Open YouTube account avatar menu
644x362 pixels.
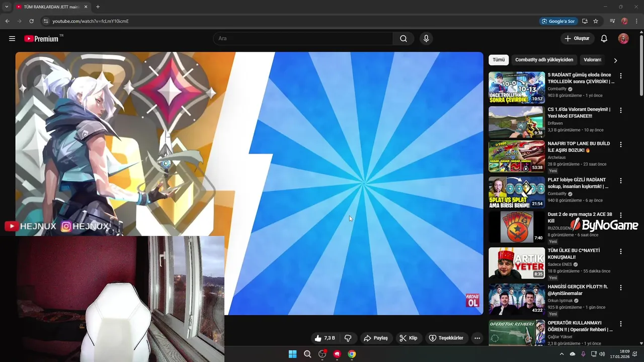tap(623, 39)
